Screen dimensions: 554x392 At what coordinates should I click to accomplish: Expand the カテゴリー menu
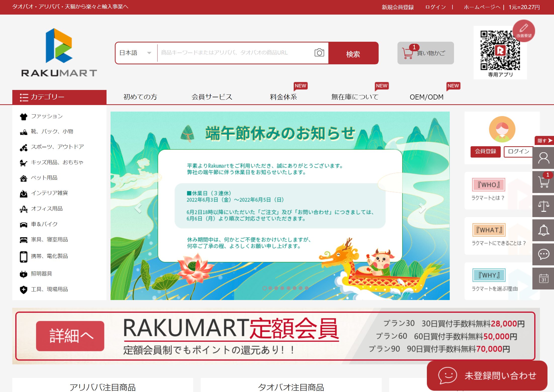tap(59, 97)
